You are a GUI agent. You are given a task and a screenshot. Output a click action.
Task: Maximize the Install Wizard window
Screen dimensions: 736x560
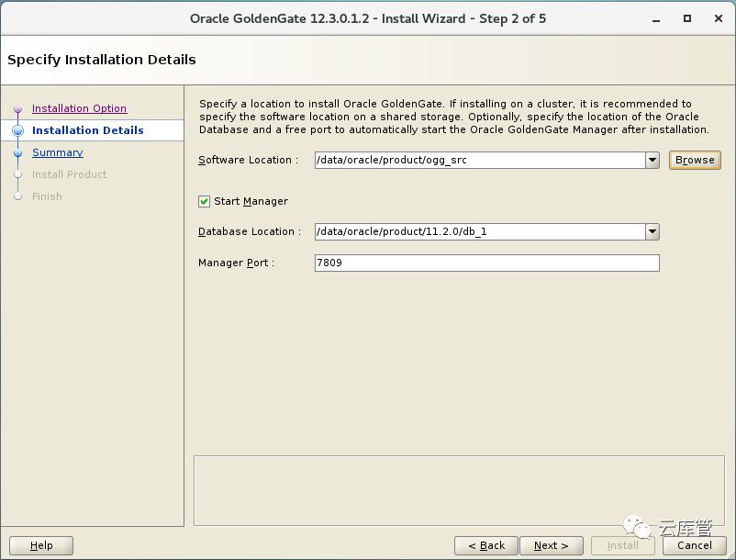pyautogui.click(x=687, y=18)
